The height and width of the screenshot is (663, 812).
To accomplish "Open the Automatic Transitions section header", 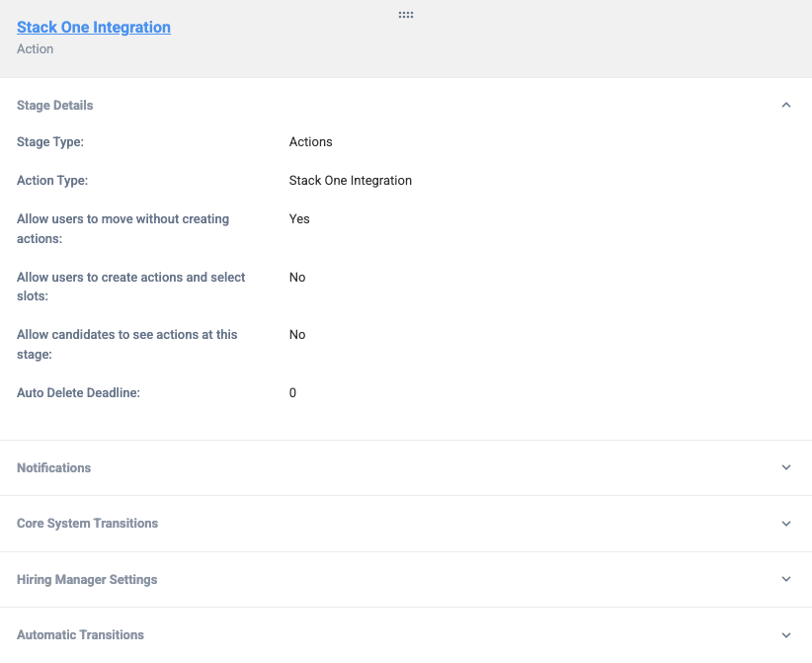I will [x=80, y=635].
